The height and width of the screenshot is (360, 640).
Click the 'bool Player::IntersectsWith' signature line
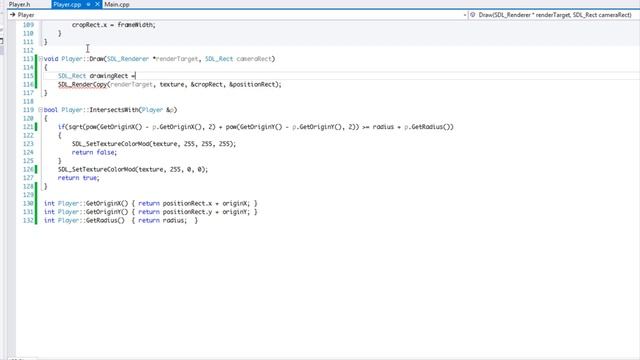[111, 110]
